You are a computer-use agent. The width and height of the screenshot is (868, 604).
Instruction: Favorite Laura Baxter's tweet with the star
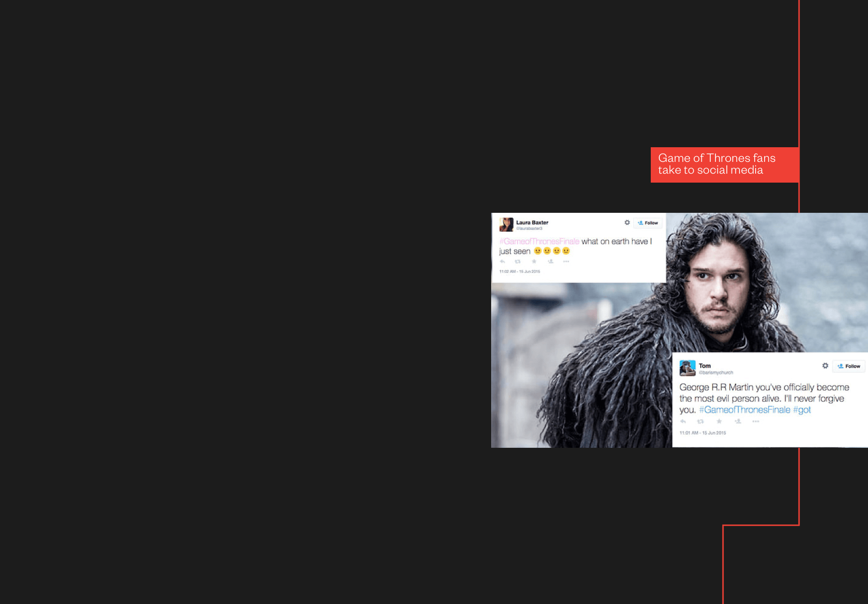point(534,261)
